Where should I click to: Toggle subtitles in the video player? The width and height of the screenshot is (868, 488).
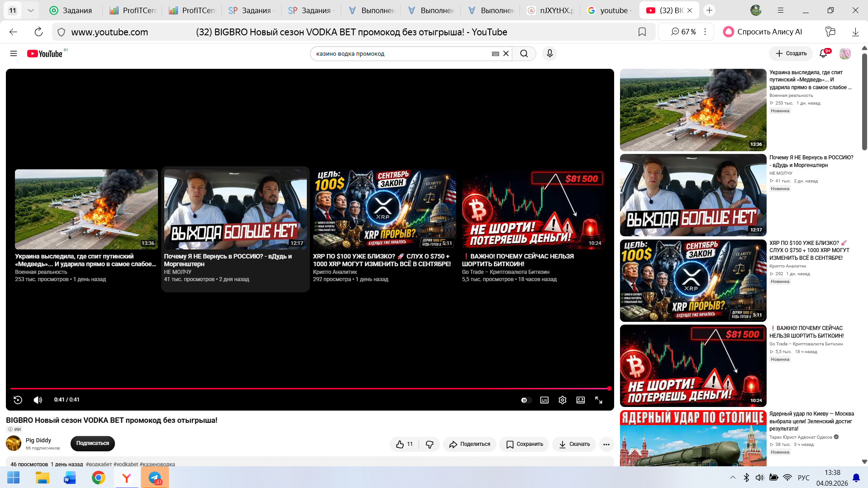[544, 400]
